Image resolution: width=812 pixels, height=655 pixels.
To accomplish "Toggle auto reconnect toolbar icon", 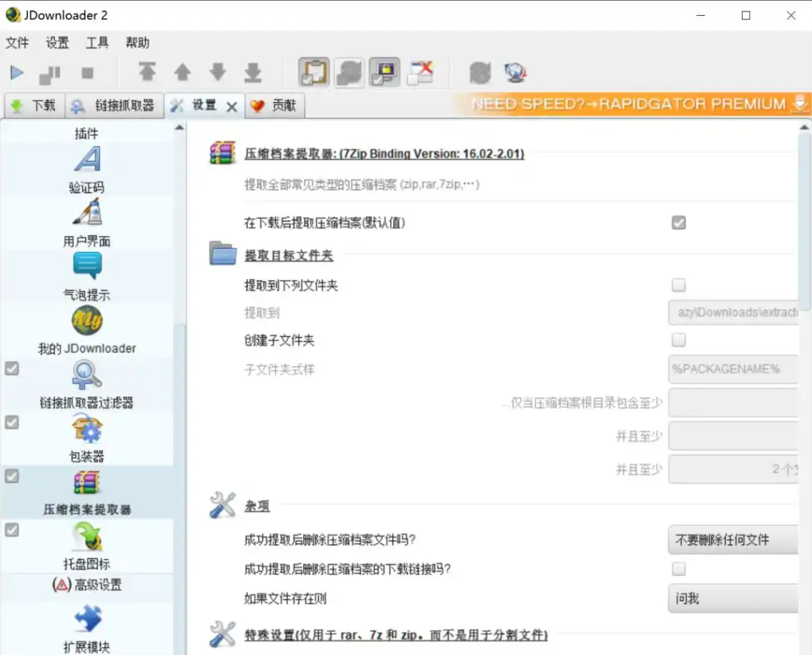I will coord(349,73).
